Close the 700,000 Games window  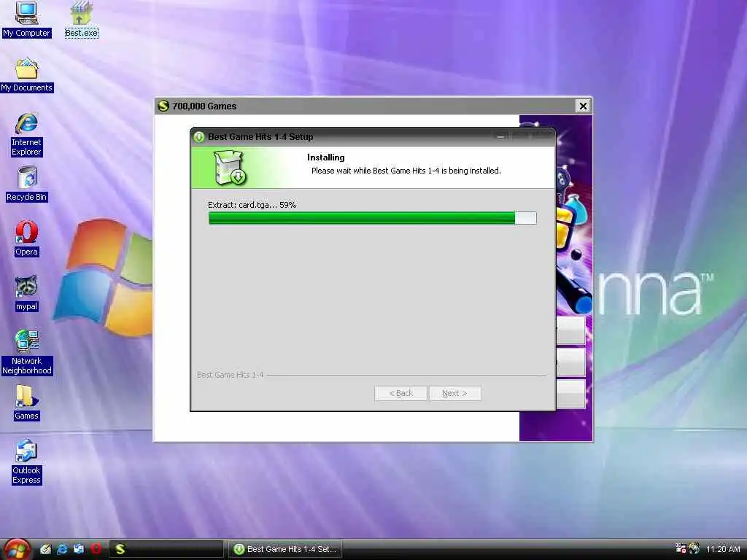point(583,106)
